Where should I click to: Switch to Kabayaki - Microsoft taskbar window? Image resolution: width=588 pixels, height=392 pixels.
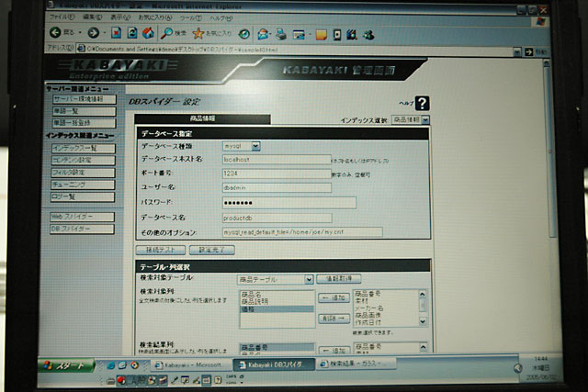pyautogui.click(x=191, y=364)
